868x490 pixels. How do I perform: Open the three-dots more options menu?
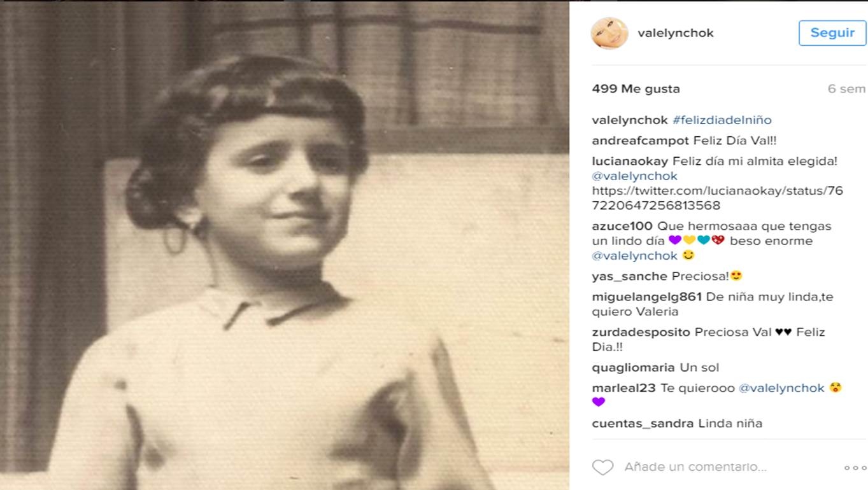pyautogui.click(x=855, y=468)
